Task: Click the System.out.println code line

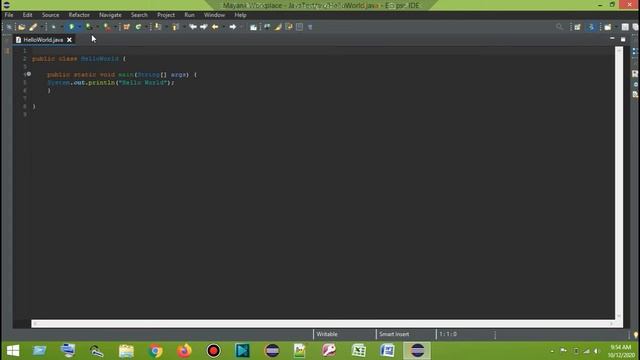Action: pyautogui.click(x=111, y=82)
